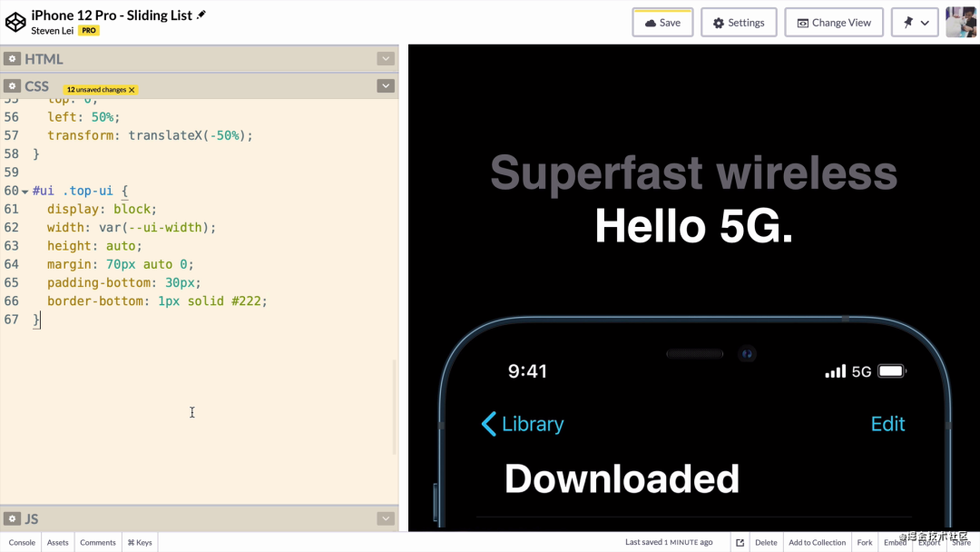The height and width of the screenshot is (552, 980).
Task: Click the CSS editor vertical scrollbar
Action: point(395,407)
